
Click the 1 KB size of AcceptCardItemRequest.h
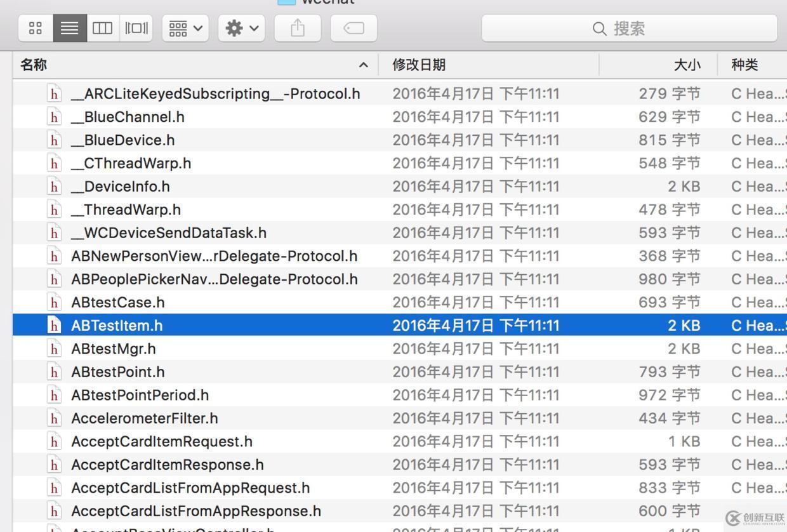point(684,441)
